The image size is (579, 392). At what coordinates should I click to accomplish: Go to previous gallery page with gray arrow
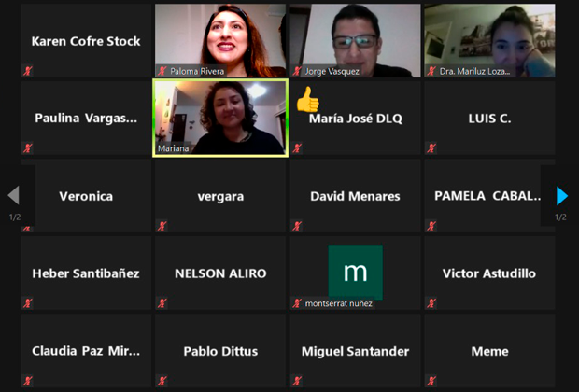[x=14, y=195]
